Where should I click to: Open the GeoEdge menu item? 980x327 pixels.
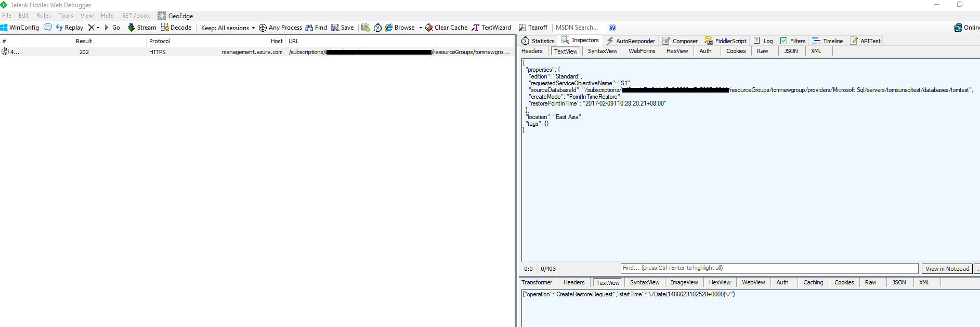(x=175, y=16)
